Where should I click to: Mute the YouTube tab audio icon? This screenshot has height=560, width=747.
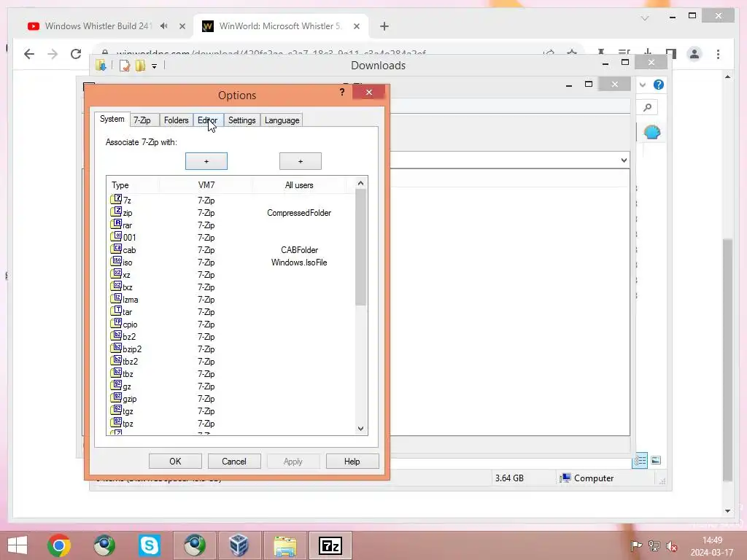[164, 26]
